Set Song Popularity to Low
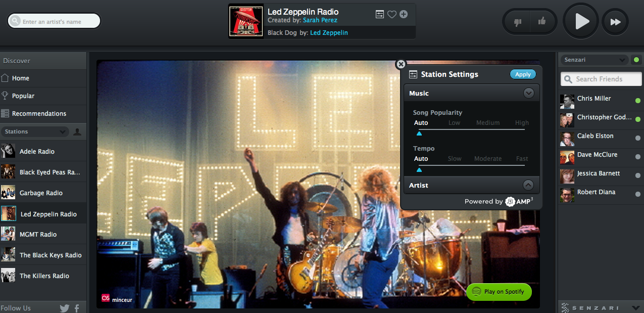 (x=455, y=123)
